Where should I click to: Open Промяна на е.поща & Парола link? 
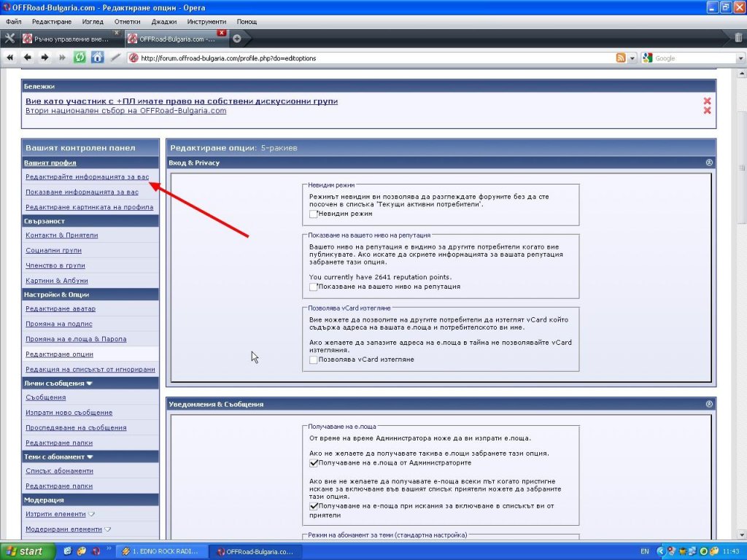tap(76, 339)
